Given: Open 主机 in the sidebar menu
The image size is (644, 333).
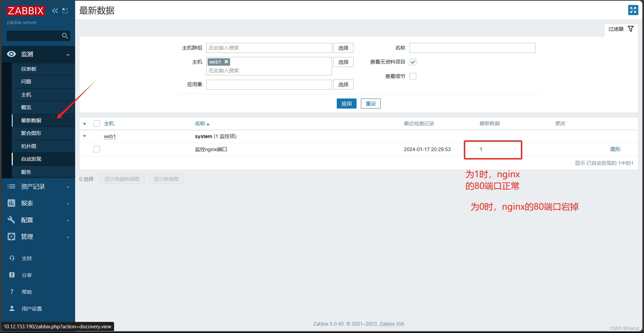Looking at the screenshot, I should [43, 94].
